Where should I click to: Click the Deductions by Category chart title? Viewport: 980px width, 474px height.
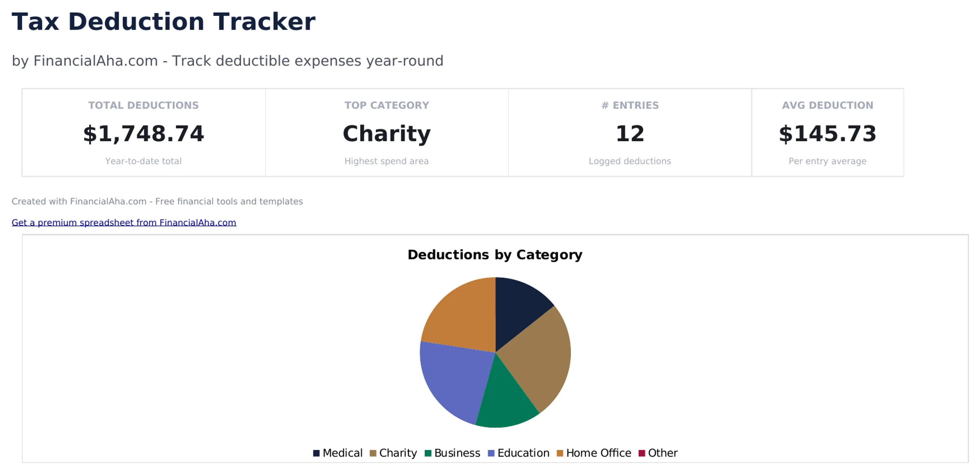pos(495,255)
